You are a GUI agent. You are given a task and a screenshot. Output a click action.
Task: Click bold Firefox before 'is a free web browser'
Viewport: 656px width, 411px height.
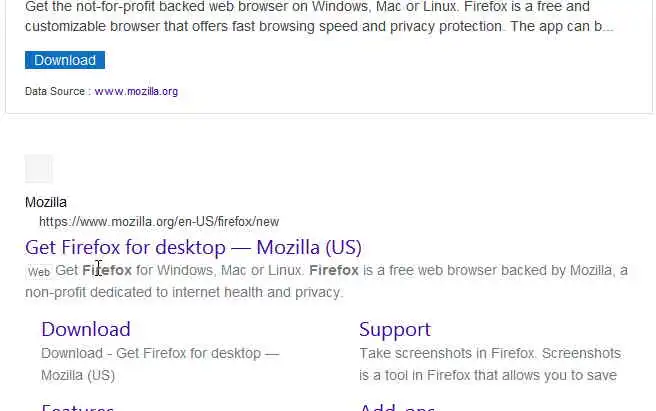[334, 270]
